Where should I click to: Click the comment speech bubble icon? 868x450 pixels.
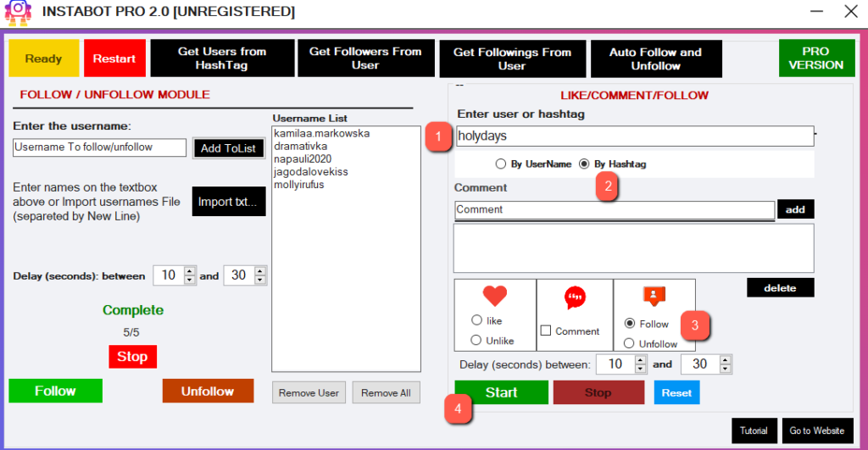tap(575, 298)
